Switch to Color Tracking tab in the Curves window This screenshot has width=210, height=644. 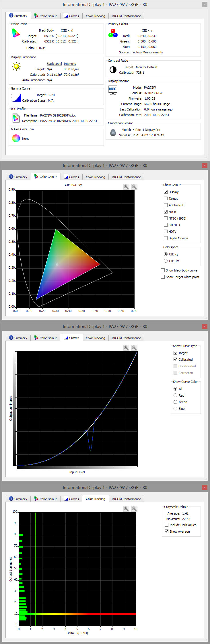click(95, 338)
